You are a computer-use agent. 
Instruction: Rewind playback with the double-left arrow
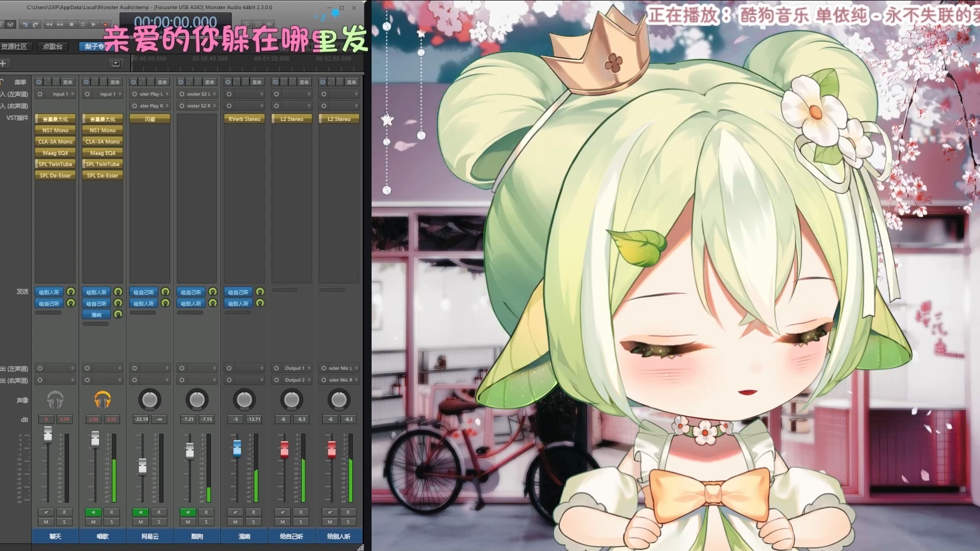click(x=49, y=24)
